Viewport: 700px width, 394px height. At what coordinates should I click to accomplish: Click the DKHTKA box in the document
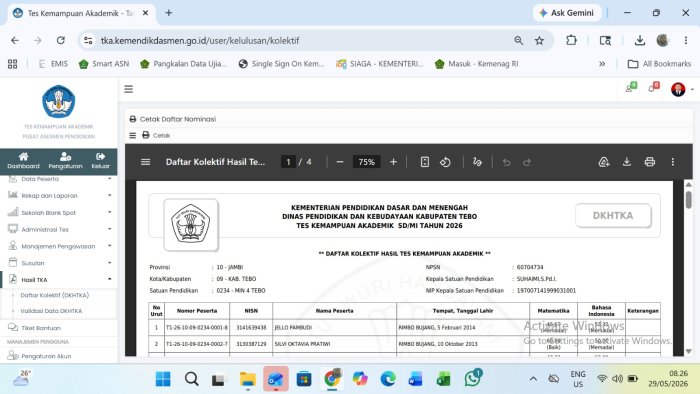613,216
